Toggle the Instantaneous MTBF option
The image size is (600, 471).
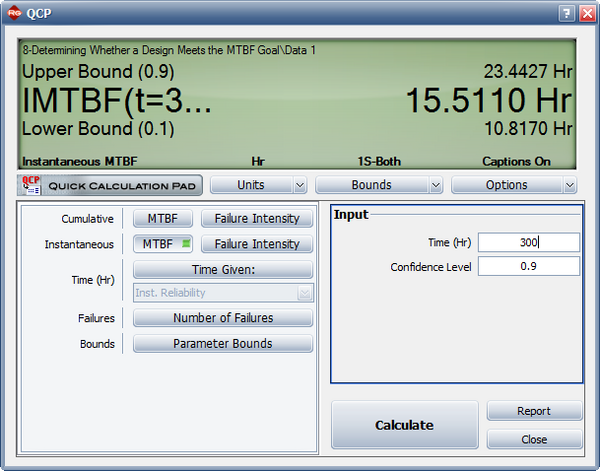(x=163, y=244)
